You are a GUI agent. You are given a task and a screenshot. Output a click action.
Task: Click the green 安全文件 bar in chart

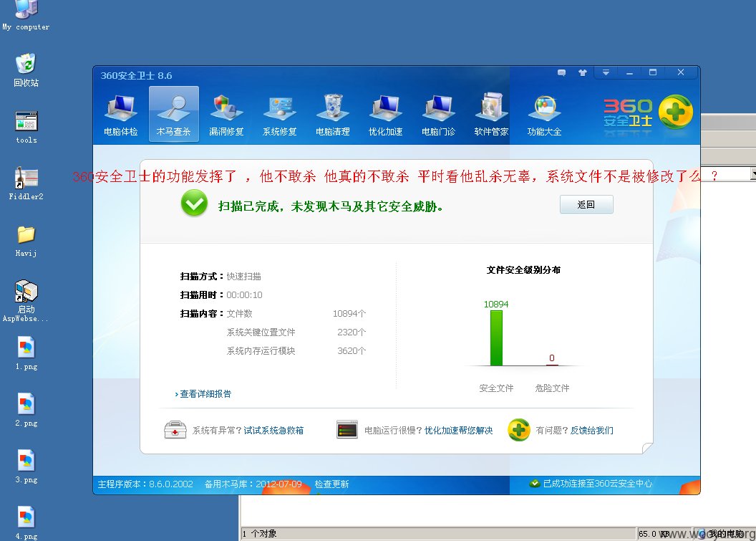point(496,337)
